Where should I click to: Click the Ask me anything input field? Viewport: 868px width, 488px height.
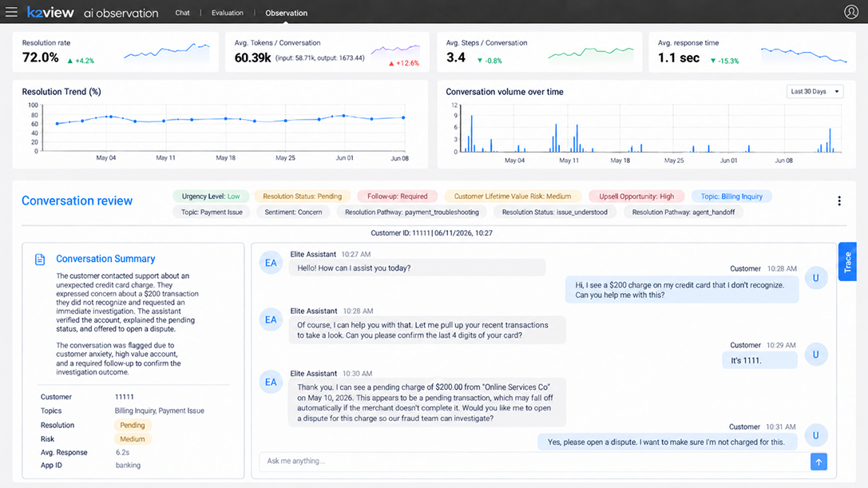(x=534, y=461)
